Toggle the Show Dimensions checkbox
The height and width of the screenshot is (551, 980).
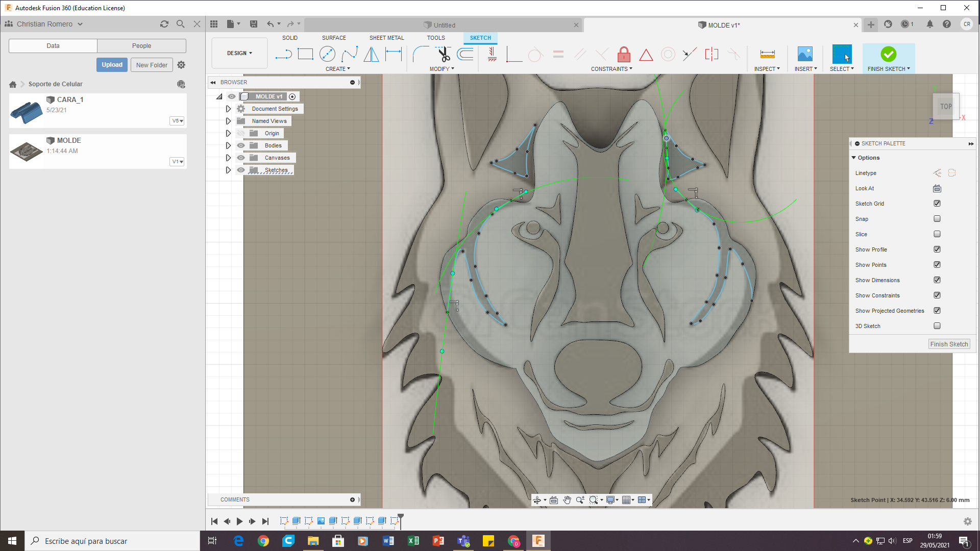coord(937,280)
